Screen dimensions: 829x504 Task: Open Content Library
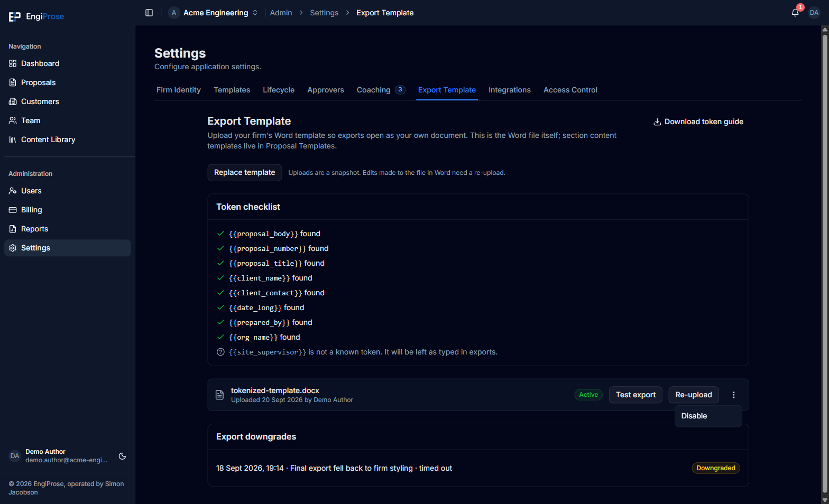pyautogui.click(x=67, y=139)
